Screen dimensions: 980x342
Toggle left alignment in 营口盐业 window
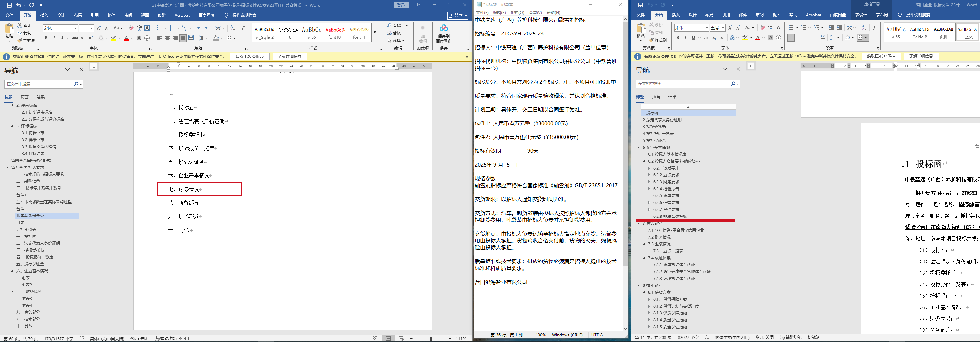pos(791,38)
